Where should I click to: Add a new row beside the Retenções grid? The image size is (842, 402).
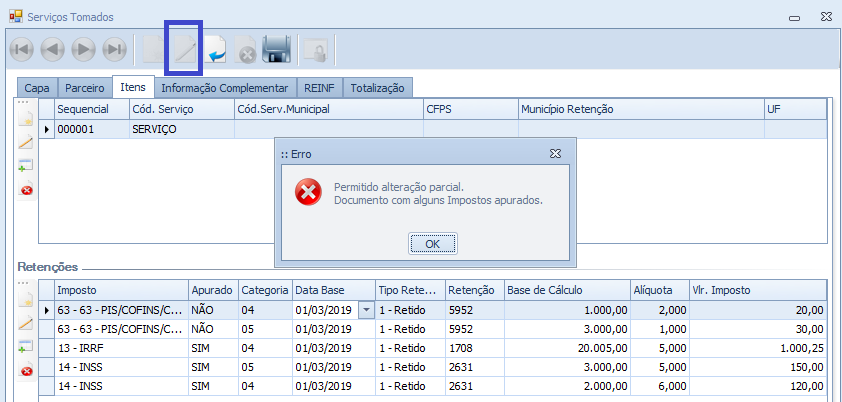pyautogui.click(x=26, y=347)
